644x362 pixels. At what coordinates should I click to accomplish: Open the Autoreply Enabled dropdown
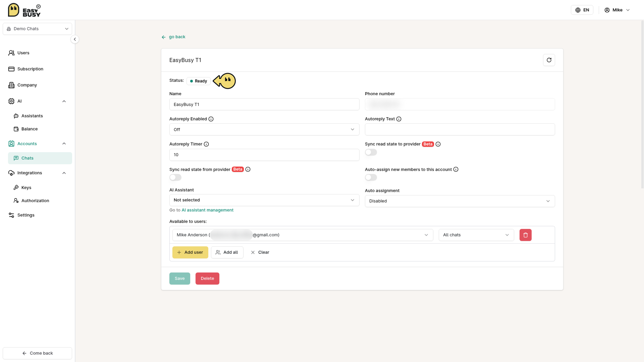[x=264, y=129]
